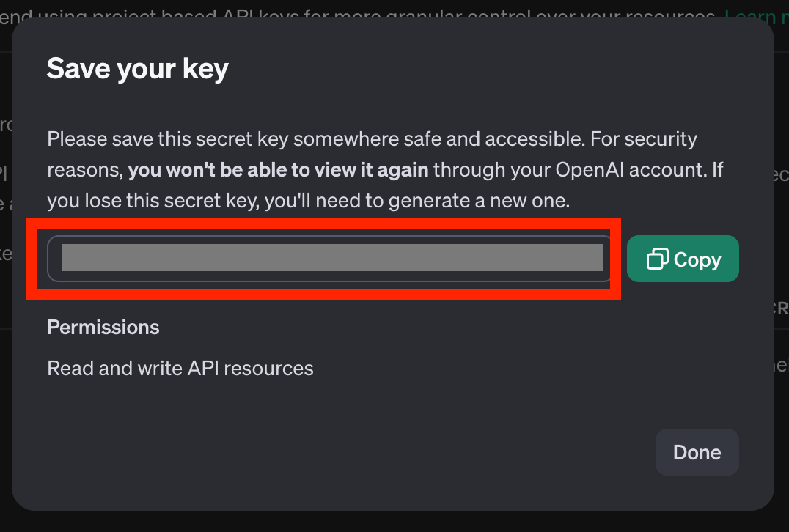Click Done to close the dialog
The image size is (789, 532).
coord(697,452)
